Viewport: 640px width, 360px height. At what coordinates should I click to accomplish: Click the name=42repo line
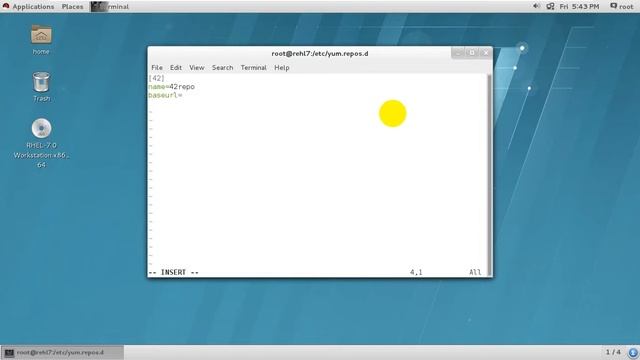pyautogui.click(x=171, y=87)
